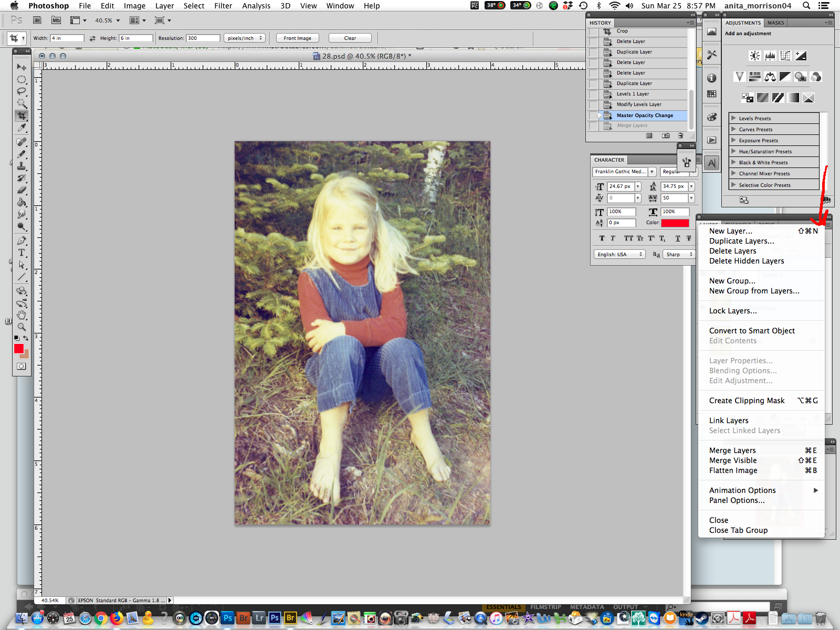Add a Curves adjustment
Image resolution: width=840 pixels, height=630 pixels.
tap(785, 56)
